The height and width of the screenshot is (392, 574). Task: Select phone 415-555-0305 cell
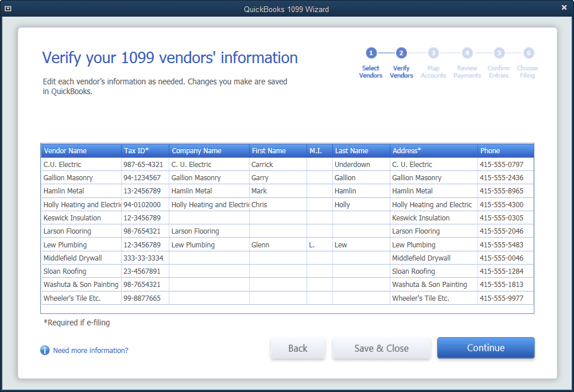(x=506, y=218)
